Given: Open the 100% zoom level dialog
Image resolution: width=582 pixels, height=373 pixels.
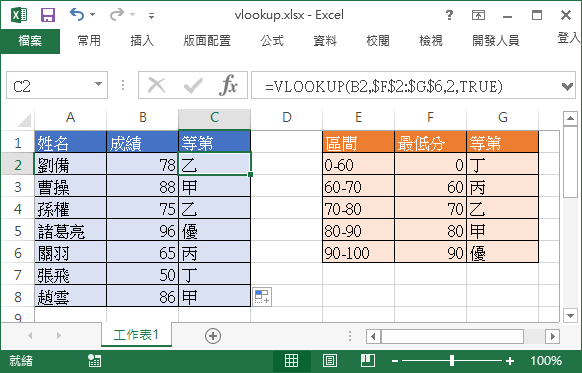Looking at the screenshot, I should 546,361.
